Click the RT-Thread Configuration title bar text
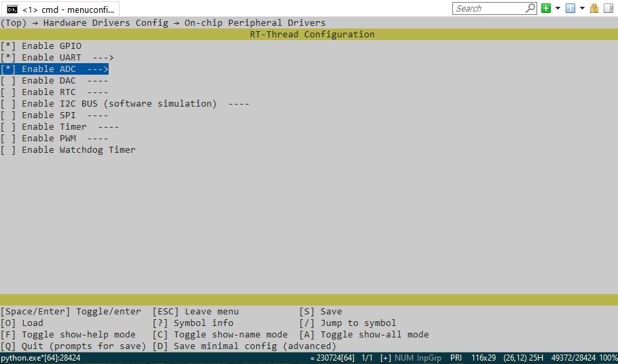The height and width of the screenshot is (364, 618). point(312,34)
